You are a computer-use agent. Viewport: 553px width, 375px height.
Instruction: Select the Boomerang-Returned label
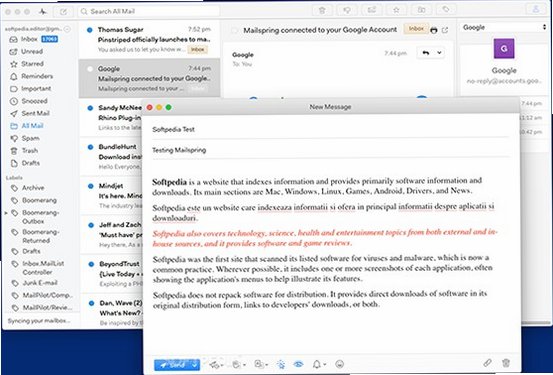[36, 236]
